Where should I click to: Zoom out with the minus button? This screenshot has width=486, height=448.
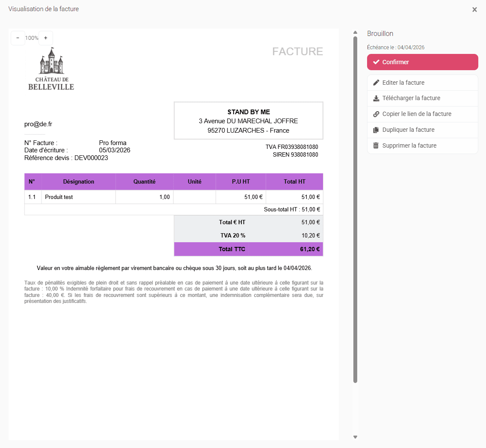click(x=18, y=38)
